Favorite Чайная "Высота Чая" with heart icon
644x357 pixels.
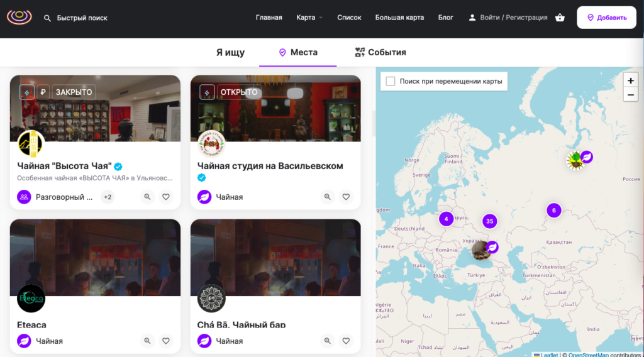tap(166, 197)
